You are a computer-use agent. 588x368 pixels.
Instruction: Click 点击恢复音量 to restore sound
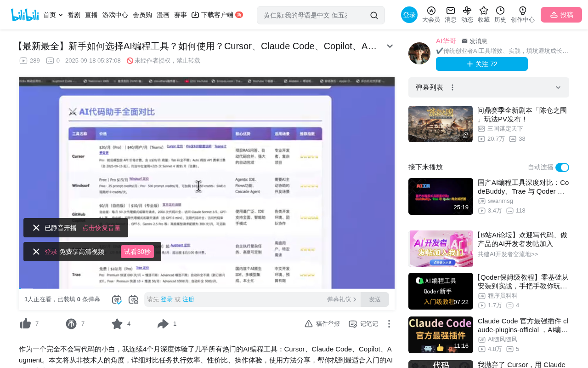click(x=102, y=228)
